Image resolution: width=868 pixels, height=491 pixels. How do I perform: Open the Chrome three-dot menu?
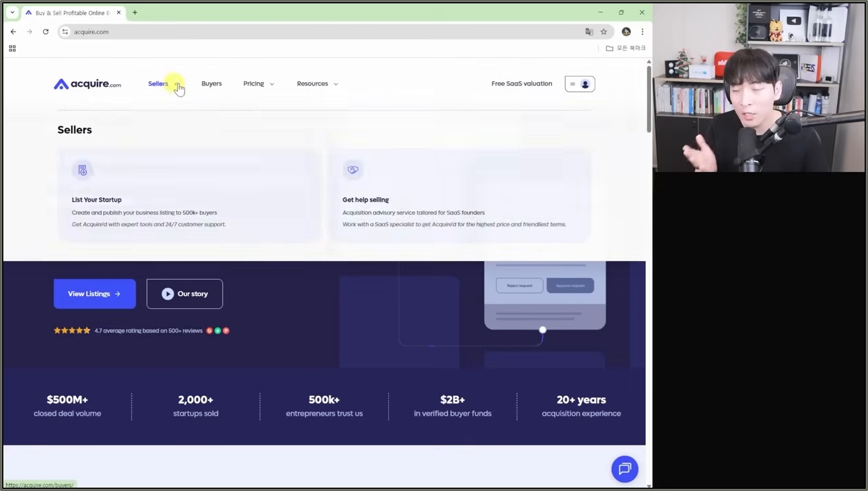pos(643,32)
